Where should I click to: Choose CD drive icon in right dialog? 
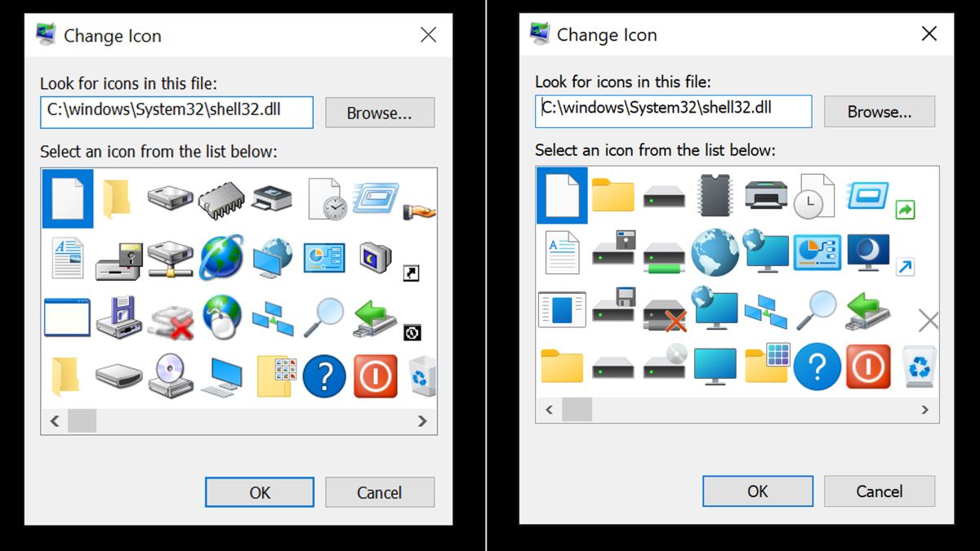664,362
